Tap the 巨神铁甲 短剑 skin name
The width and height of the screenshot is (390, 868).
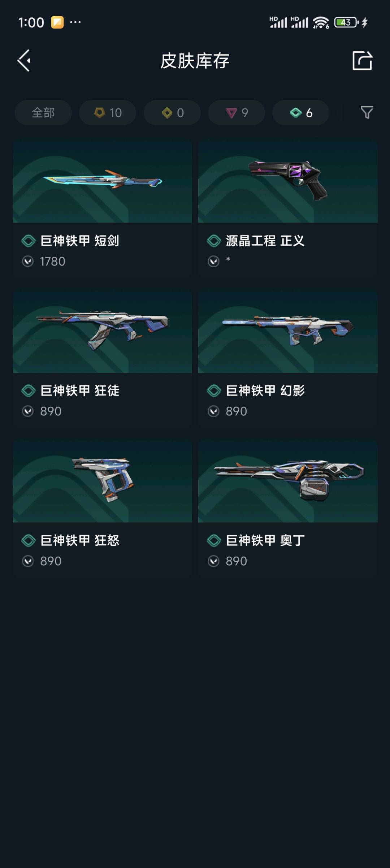(80, 241)
